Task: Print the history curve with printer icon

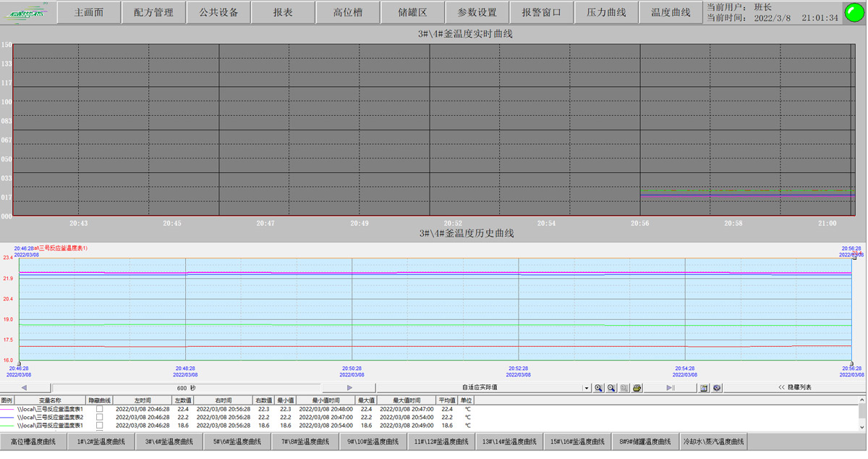Action: [x=637, y=388]
